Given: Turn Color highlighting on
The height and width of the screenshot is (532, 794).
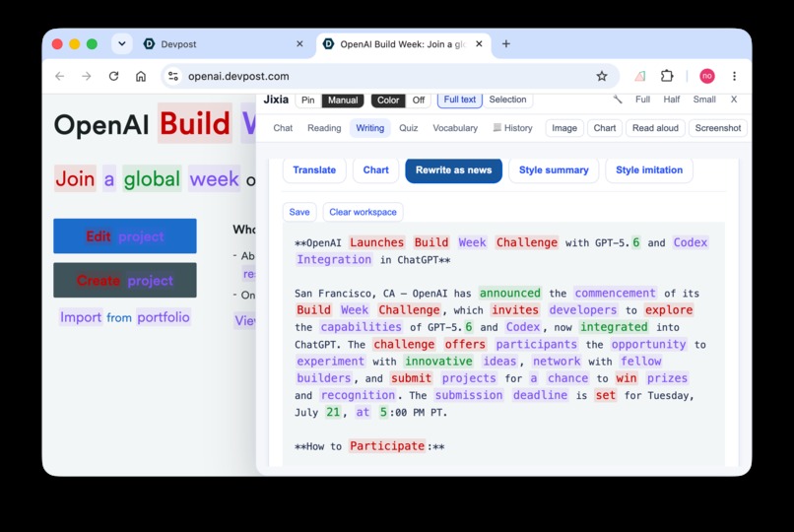Looking at the screenshot, I should [x=388, y=100].
